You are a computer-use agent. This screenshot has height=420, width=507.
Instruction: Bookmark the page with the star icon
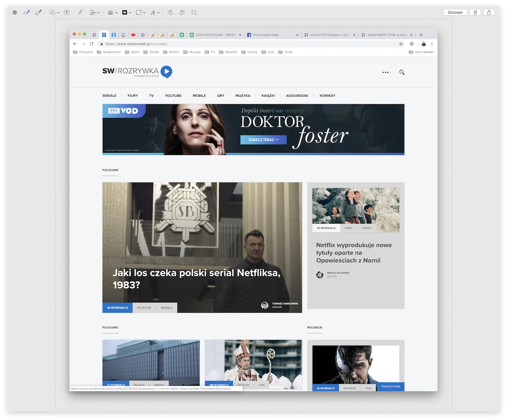point(401,44)
